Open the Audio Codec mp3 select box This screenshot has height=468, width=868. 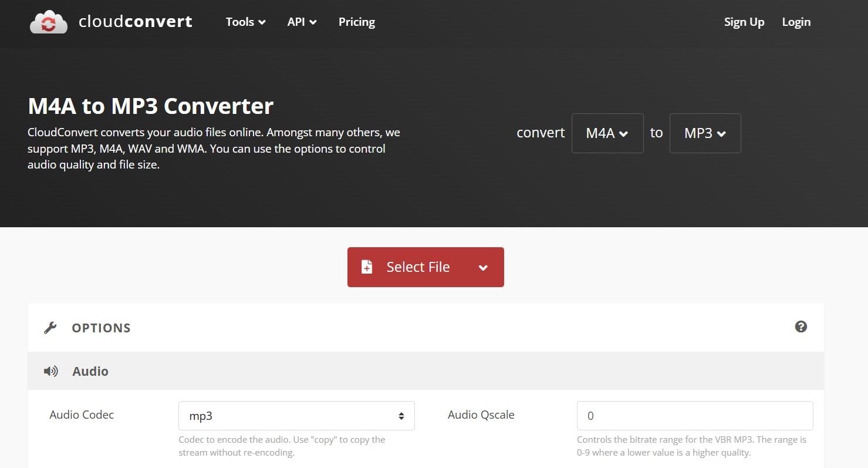(x=296, y=416)
